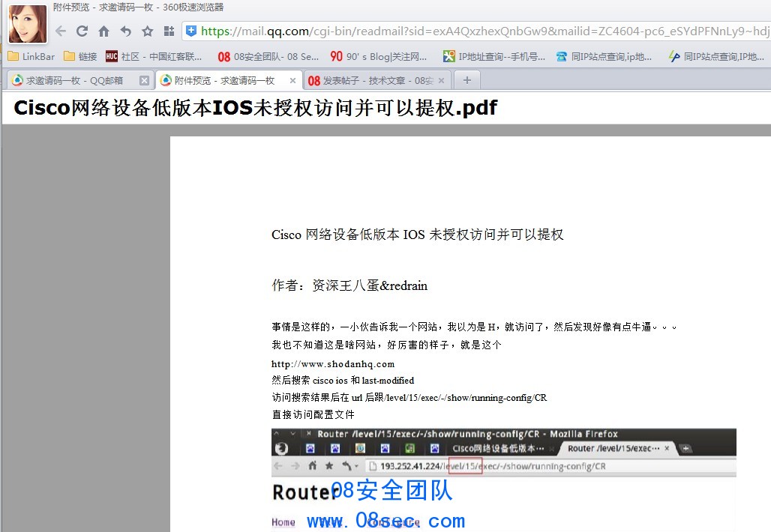Click the PDF filename heading
Screen dimensions: 771x532
tap(255, 108)
